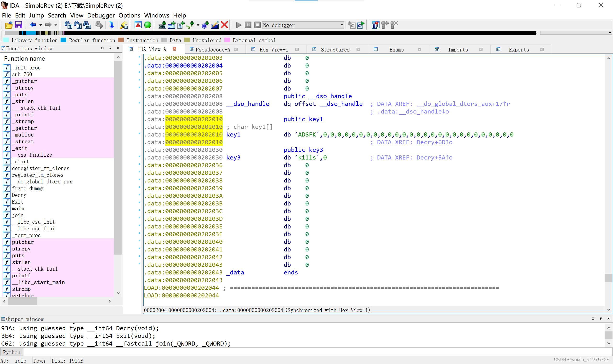Click the red warning triangle icon
The image size is (613, 364).
tap(138, 25)
